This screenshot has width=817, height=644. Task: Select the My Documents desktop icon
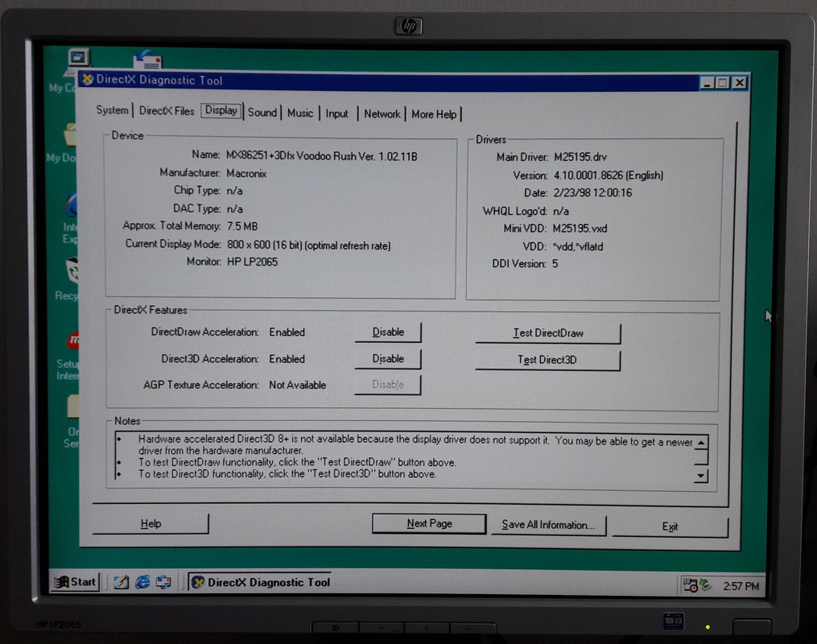(63, 143)
